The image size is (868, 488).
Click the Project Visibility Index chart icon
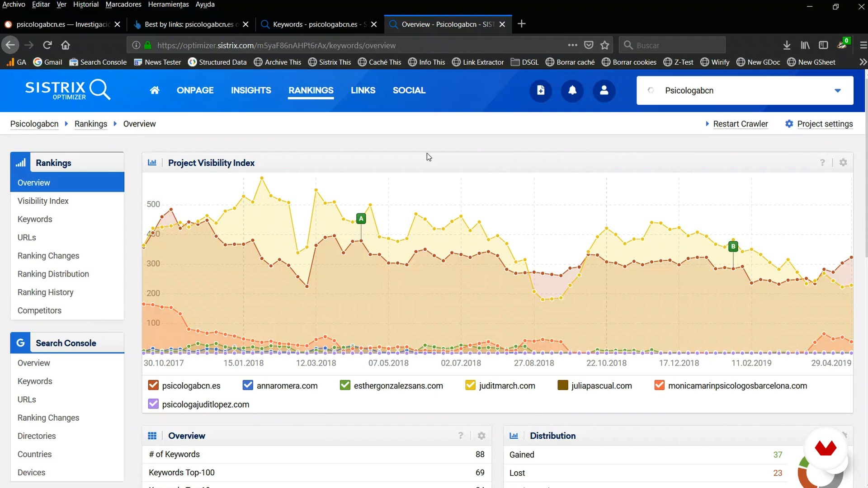point(152,163)
